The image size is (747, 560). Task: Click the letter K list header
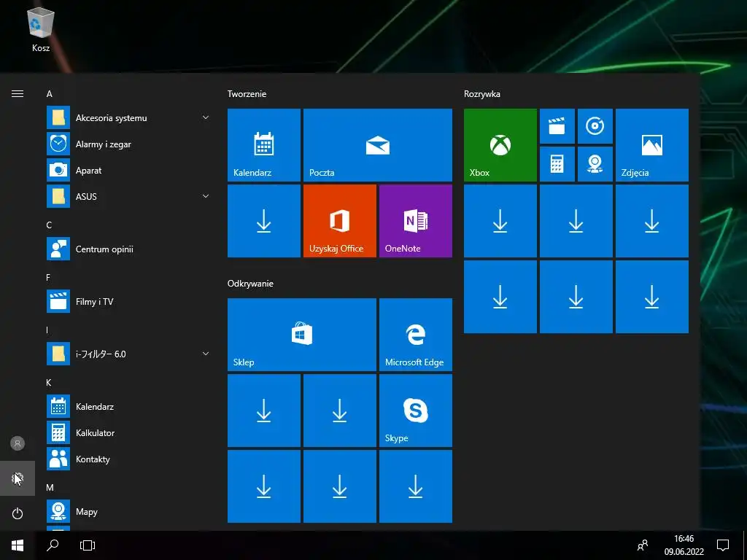point(49,382)
